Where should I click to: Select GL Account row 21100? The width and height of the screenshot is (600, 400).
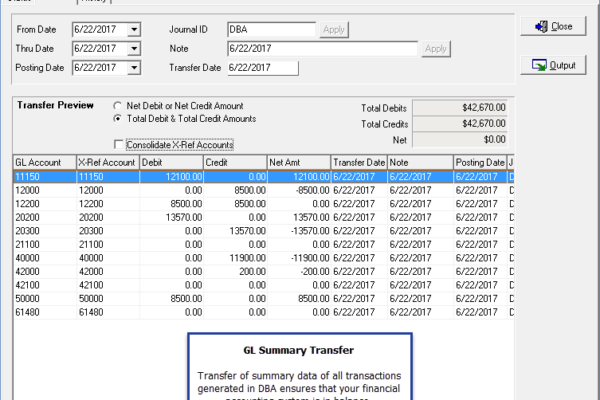(x=263, y=244)
